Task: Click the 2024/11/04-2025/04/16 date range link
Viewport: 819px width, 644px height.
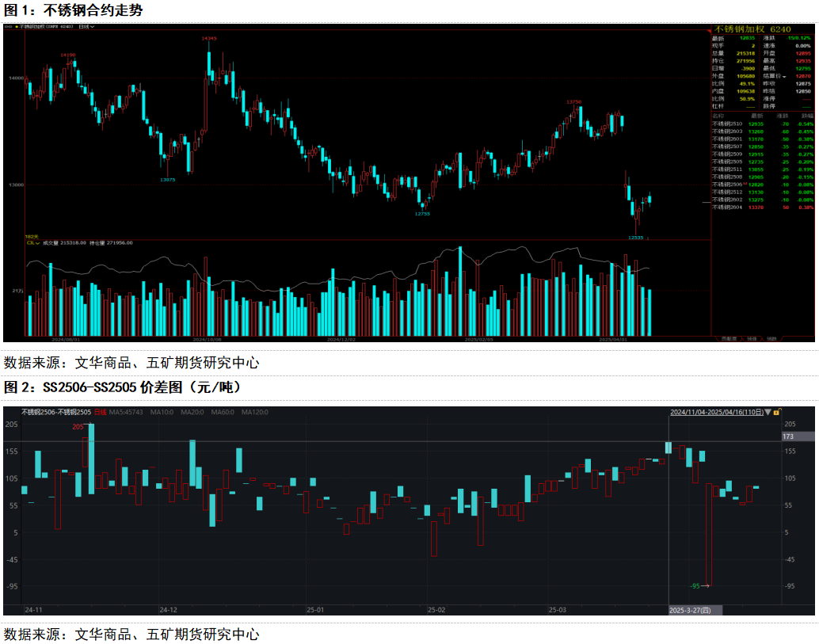Action: (716, 412)
